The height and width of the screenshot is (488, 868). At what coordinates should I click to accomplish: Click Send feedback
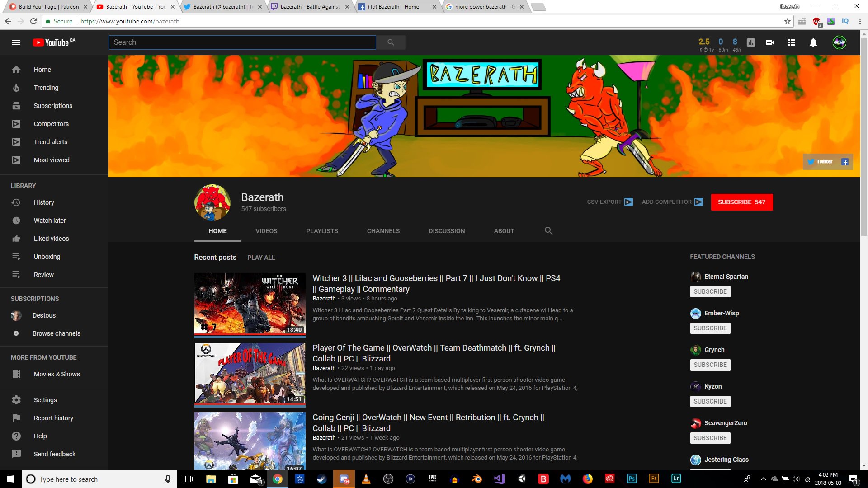click(54, 454)
